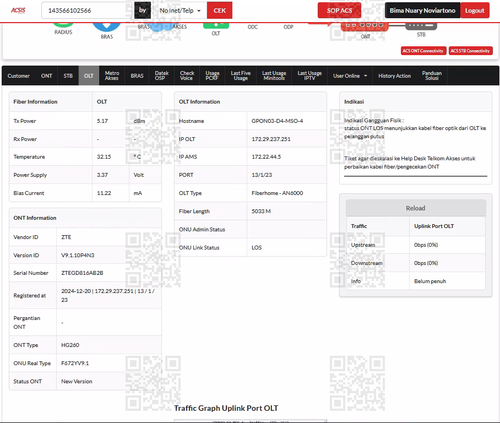The width and height of the screenshot is (500, 423).
Task: Switch to the ONT tab
Action: click(46, 76)
